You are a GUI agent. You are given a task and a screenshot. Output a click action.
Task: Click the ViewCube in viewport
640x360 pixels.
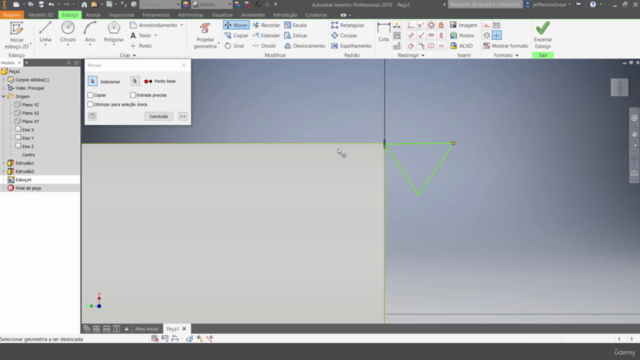[x=619, y=87]
